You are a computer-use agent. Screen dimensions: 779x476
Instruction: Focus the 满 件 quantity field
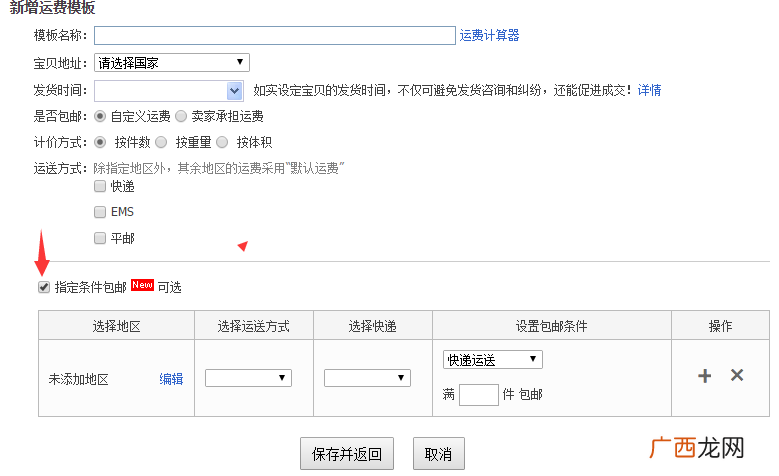point(479,395)
